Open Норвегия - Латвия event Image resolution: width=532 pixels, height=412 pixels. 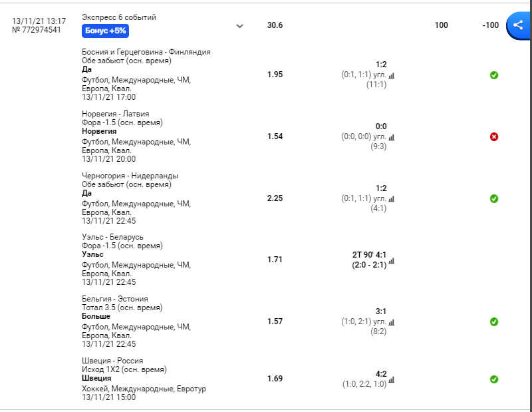point(115,114)
